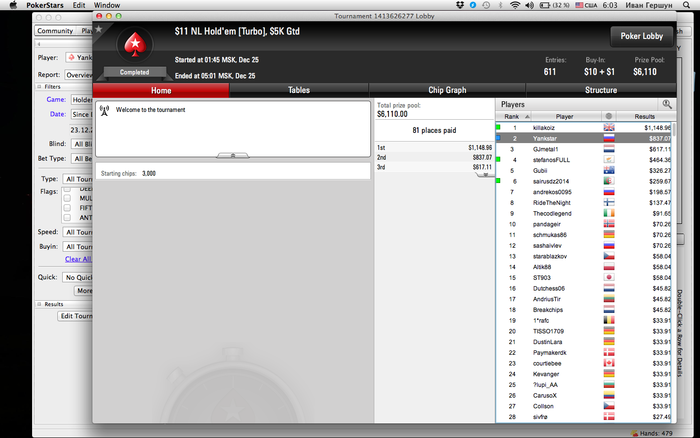The width and height of the screenshot is (700, 438).
Task: Select the GJmetal1 row in players list
Action: [583, 149]
